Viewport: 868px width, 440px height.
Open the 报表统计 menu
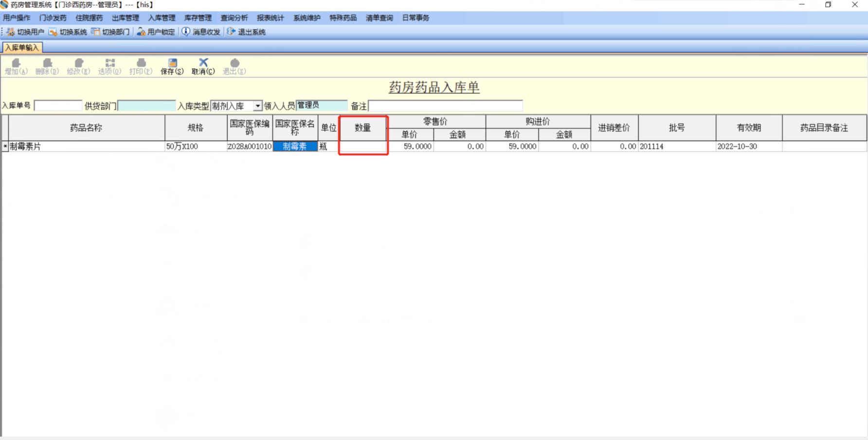click(x=271, y=18)
